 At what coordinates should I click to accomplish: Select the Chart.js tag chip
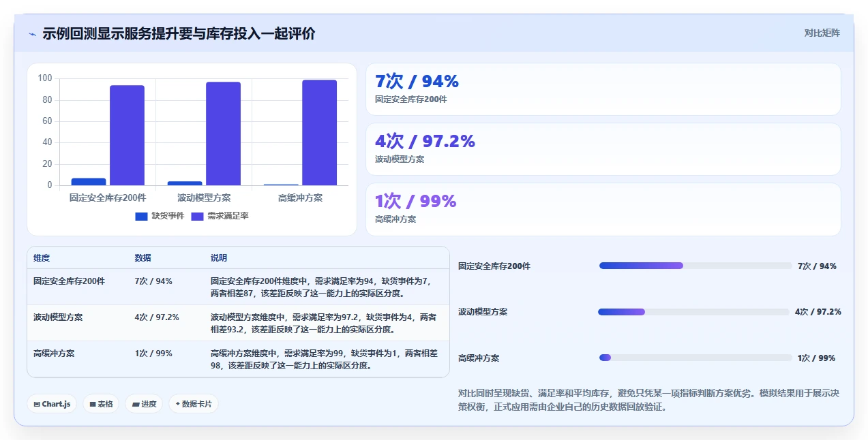[x=53, y=404]
